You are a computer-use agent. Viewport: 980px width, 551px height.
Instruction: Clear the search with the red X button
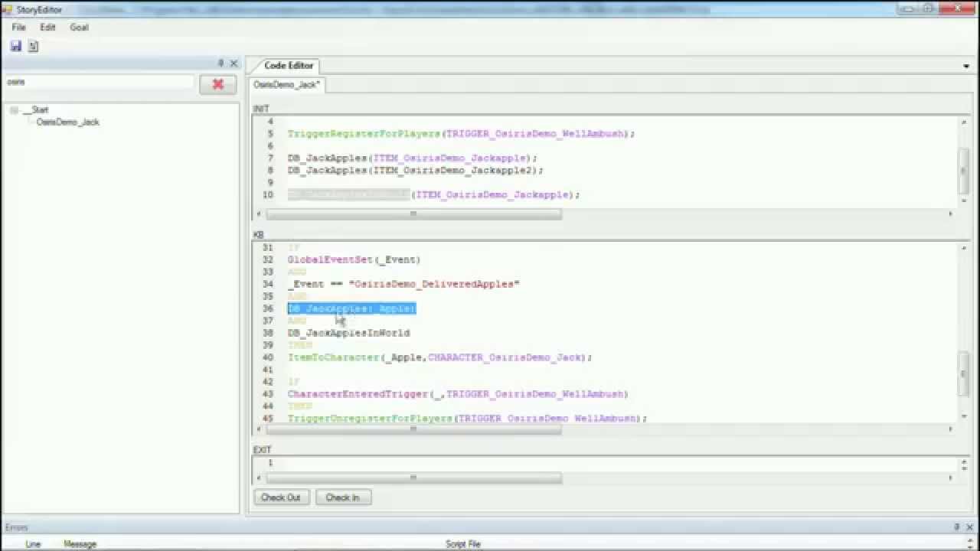217,84
